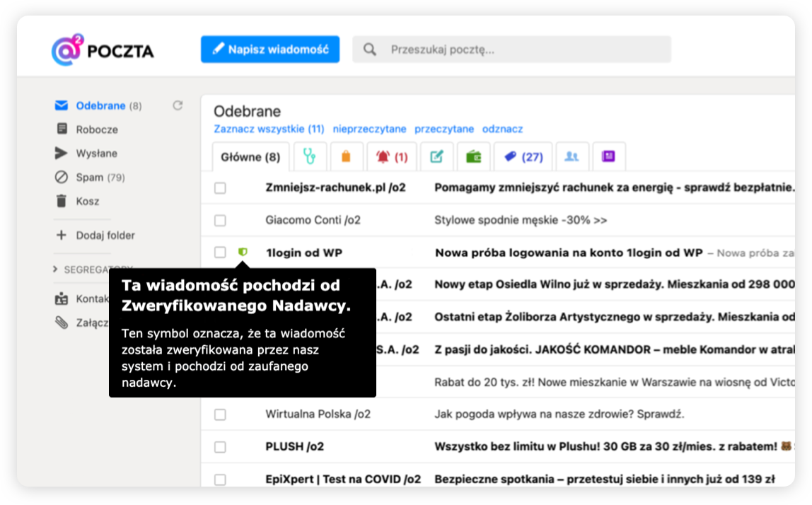
Task: Open contacts via the Kontakty icon
Action: [61, 299]
